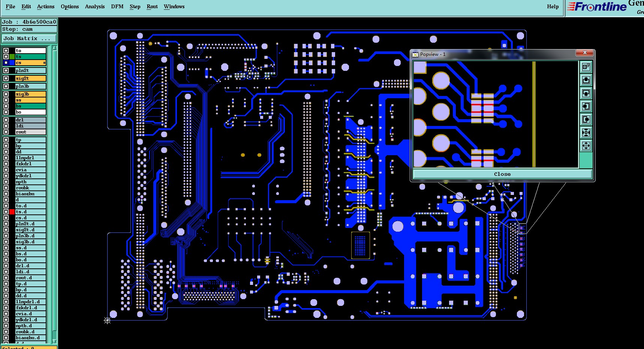Viewport: 644px width, 349px height.
Task: Open the Job Matrix button
Action: [x=29, y=38]
